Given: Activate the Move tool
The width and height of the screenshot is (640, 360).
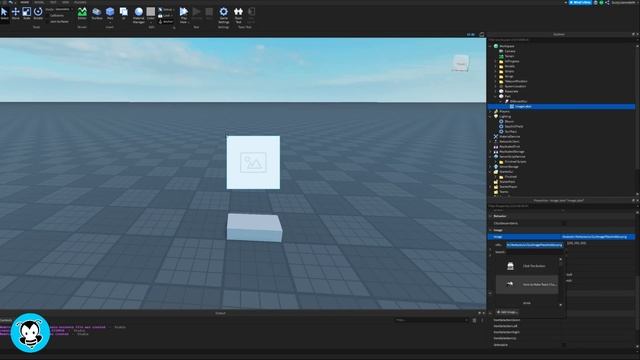Looking at the screenshot, I should pyautogui.click(x=16, y=13).
